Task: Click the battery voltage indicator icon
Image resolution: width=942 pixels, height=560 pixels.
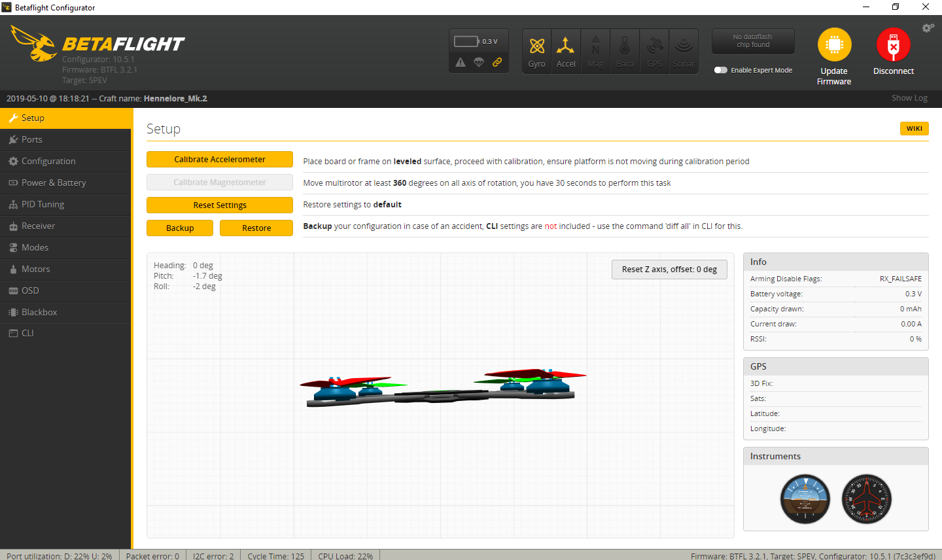Action: click(x=466, y=41)
